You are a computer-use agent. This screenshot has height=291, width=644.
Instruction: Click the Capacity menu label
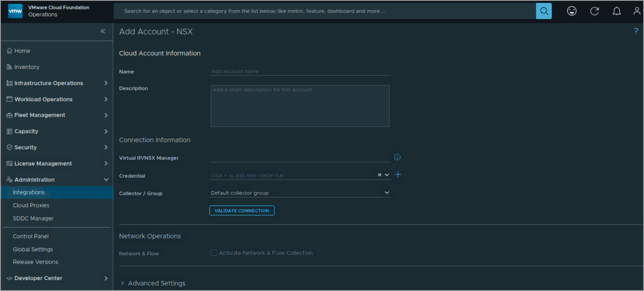click(x=26, y=131)
